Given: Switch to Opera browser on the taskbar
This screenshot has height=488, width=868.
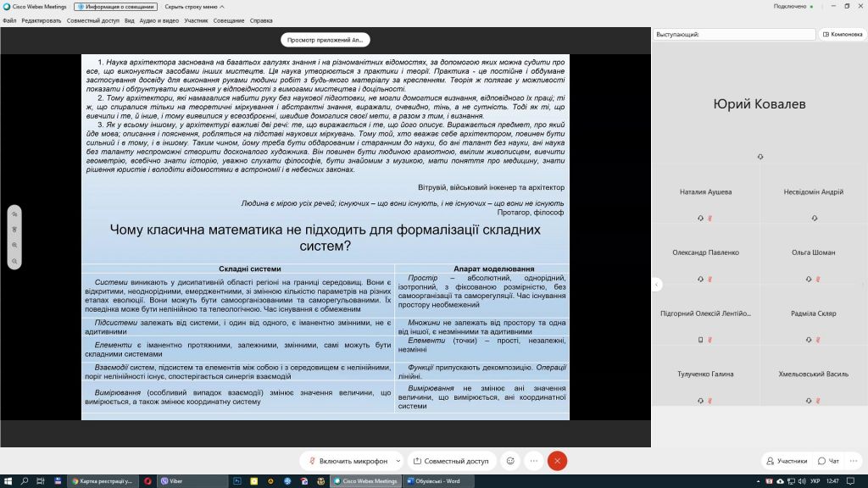Looking at the screenshot, I should coord(147,481).
